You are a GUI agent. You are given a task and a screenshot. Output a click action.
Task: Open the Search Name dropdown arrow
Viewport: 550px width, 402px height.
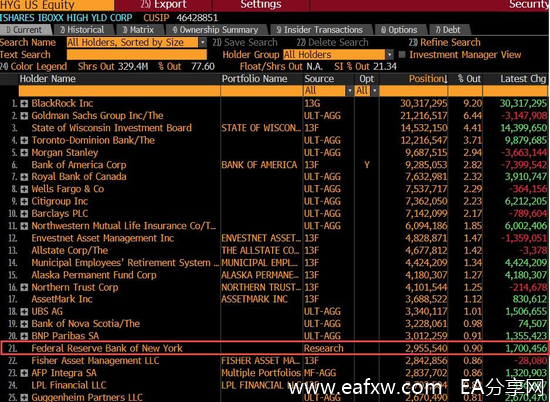[202, 42]
